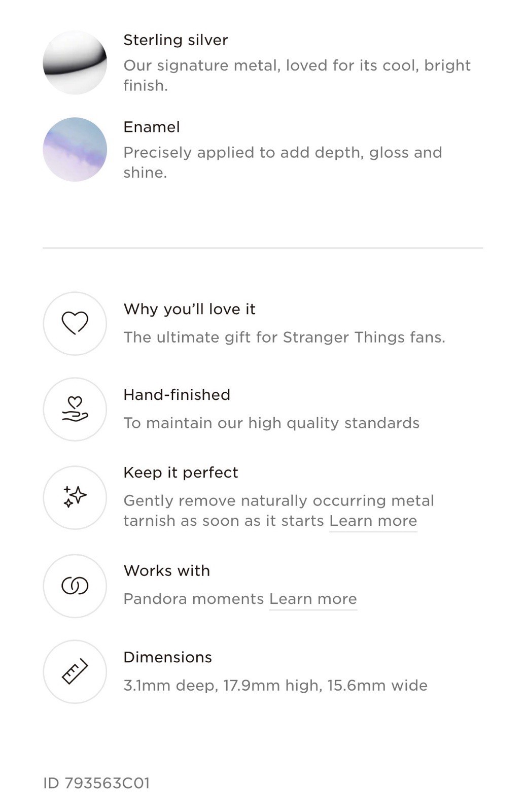
Task: Select the Sterling silver material swatch
Action: (x=75, y=62)
